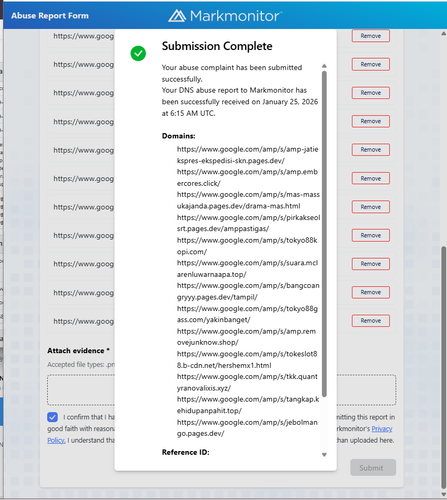Click the dialog scrollbar down arrow

click(324, 455)
